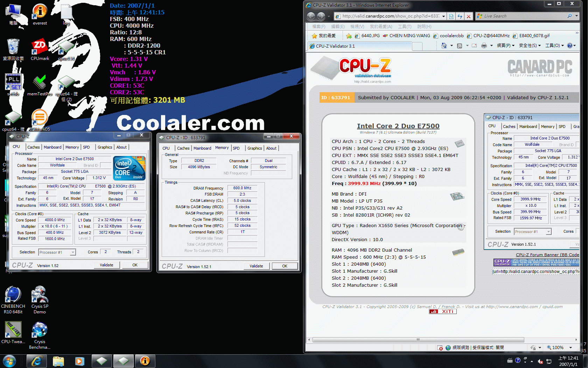Open the Windows Start orb
Screen dimensions: 588x368
[9, 361]
